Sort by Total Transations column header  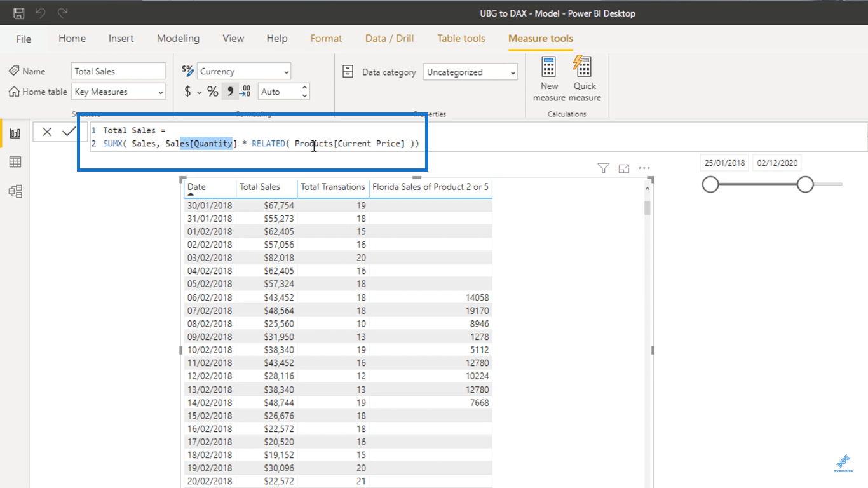tap(333, 187)
